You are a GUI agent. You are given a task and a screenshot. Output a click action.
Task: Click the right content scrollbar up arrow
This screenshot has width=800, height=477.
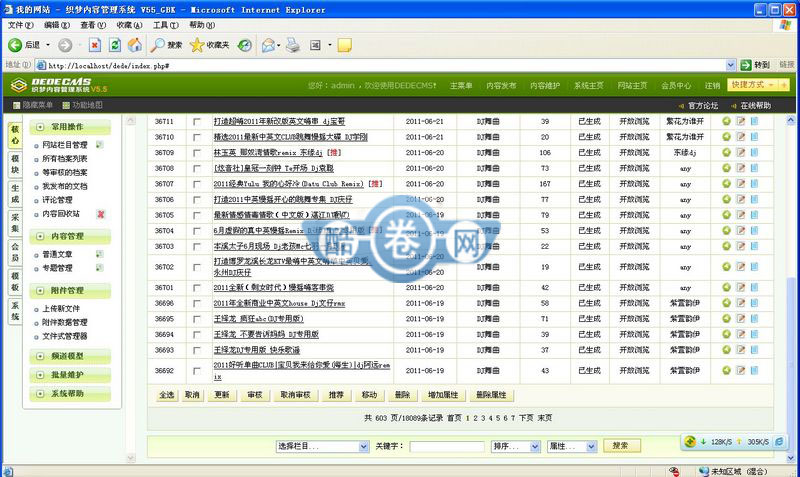791,120
